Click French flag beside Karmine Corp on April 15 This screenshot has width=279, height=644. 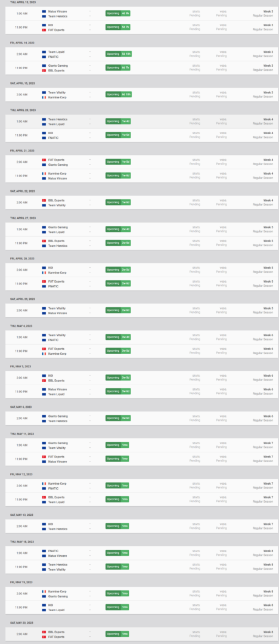(x=44, y=98)
